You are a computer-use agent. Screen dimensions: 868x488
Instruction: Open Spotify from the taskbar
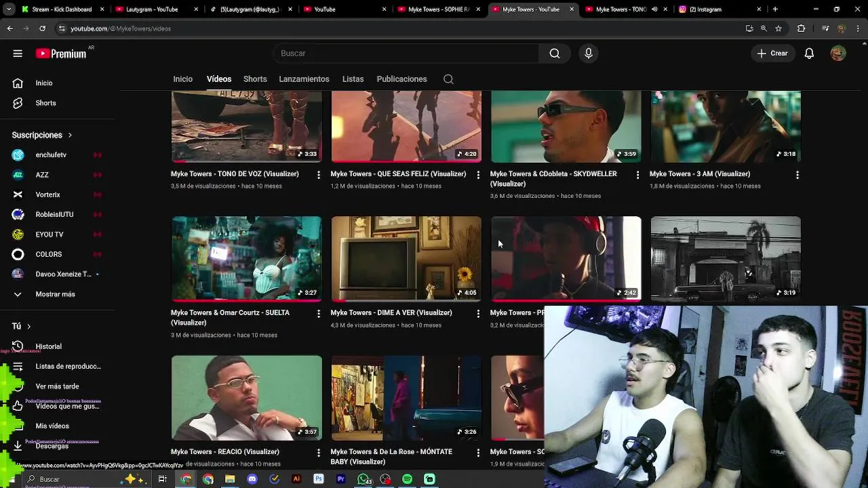click(x=407, y=479)
